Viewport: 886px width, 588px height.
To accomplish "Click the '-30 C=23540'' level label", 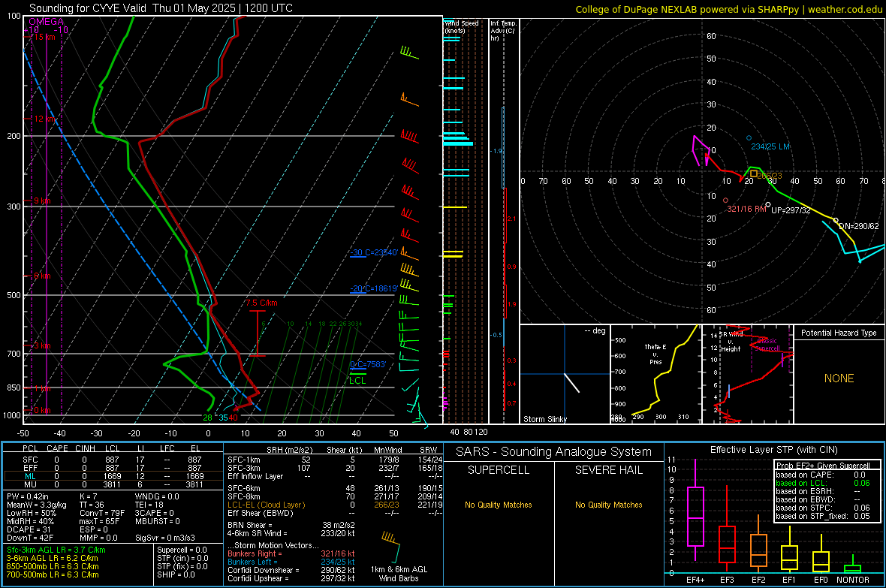I will [374, 252].
